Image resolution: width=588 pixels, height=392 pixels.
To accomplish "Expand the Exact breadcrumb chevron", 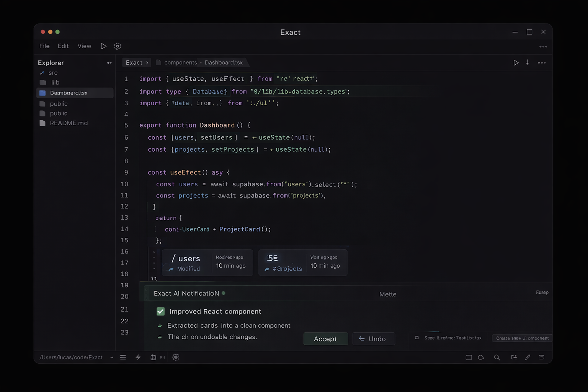I will click(147, 63).
